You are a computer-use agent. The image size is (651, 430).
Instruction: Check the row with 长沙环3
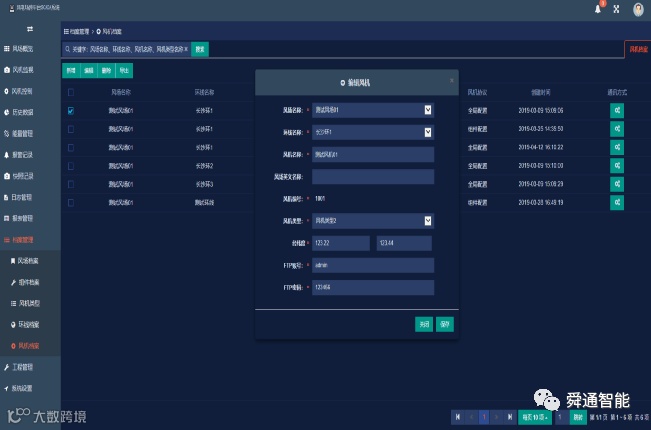pos(71,184)
